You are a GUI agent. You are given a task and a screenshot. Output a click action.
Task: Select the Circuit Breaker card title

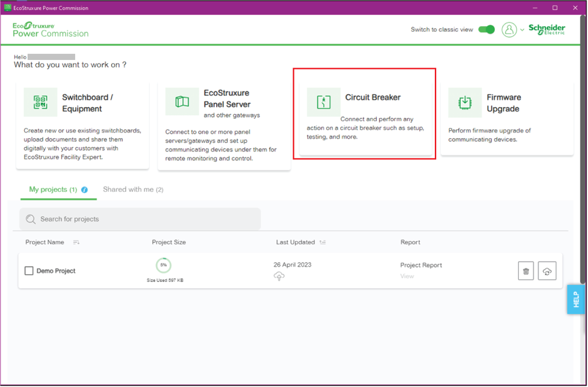(x=373, y=97)
